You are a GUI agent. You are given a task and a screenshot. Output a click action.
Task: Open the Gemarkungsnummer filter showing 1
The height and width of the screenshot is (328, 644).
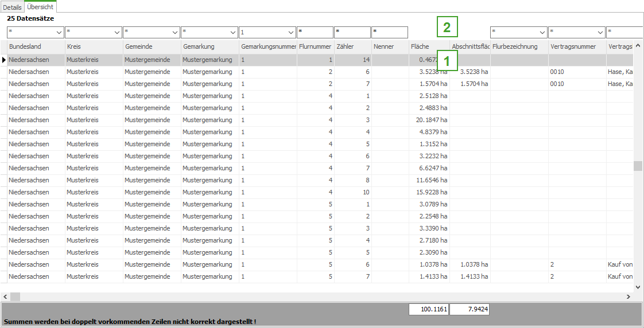pos(291,32)
